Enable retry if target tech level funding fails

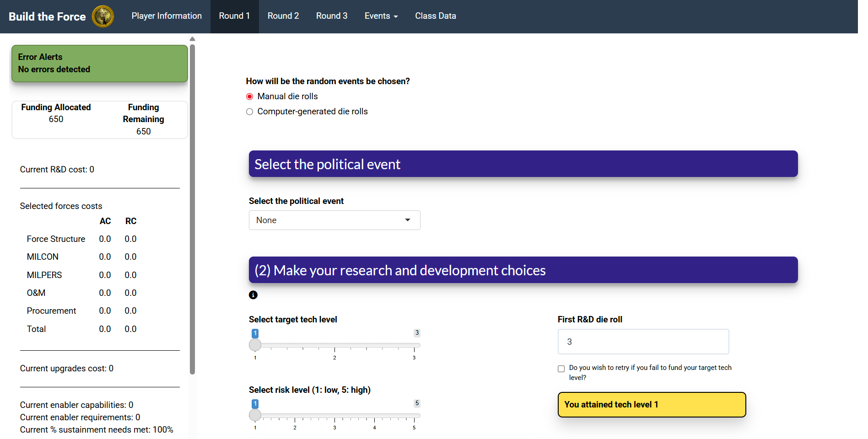[x=561, y=369]
